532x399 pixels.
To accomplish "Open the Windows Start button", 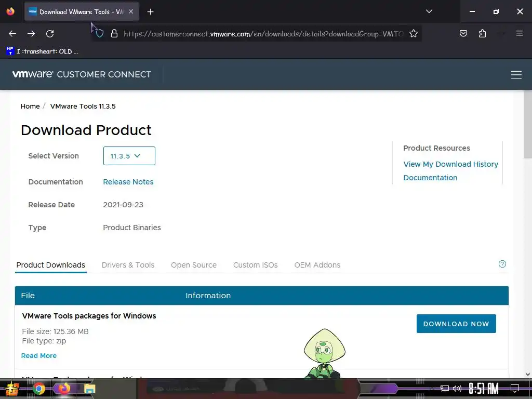I will [12, 389].
